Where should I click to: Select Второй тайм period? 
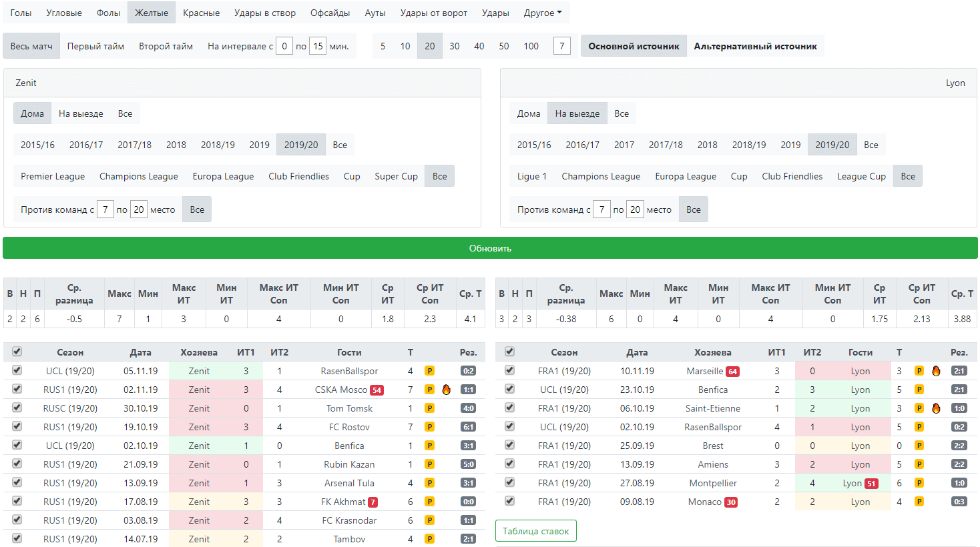click(166, 46)
